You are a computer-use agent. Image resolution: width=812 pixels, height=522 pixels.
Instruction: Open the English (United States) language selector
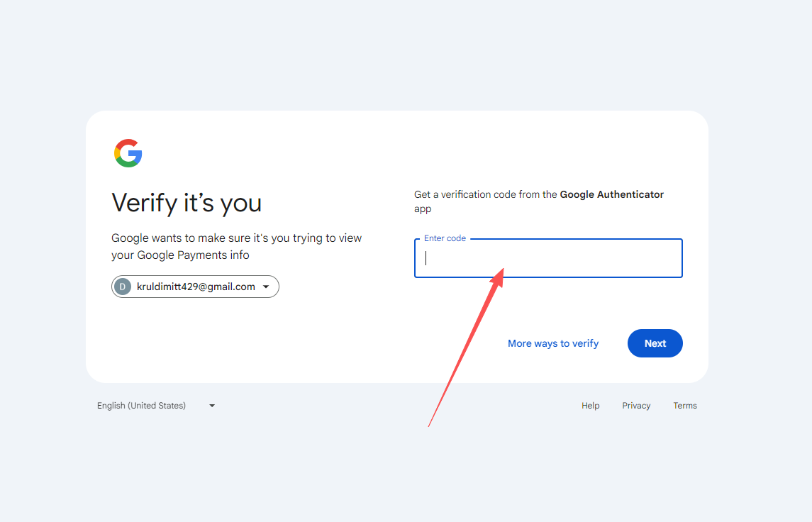[142, 406]
